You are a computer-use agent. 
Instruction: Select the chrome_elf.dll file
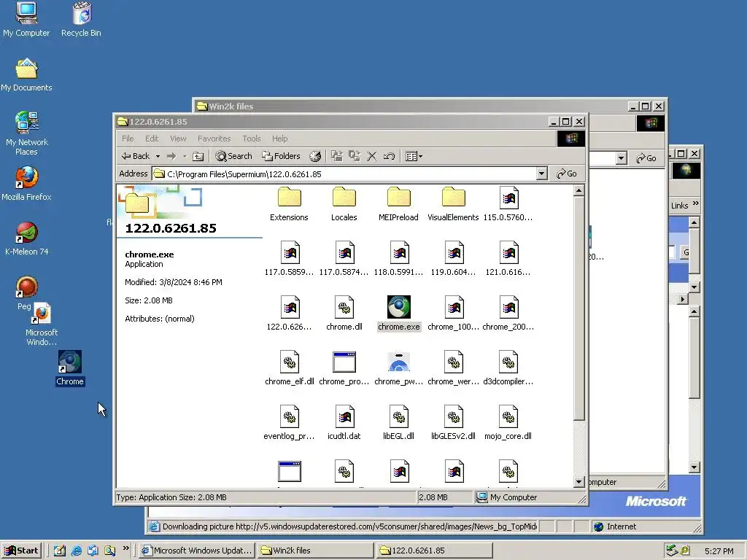tap(289, 368)
